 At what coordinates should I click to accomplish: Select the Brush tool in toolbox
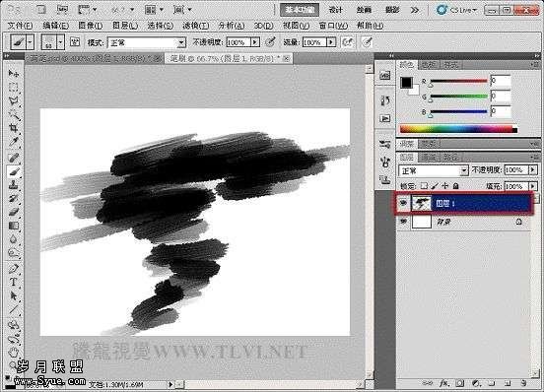(x=13, y=171)
